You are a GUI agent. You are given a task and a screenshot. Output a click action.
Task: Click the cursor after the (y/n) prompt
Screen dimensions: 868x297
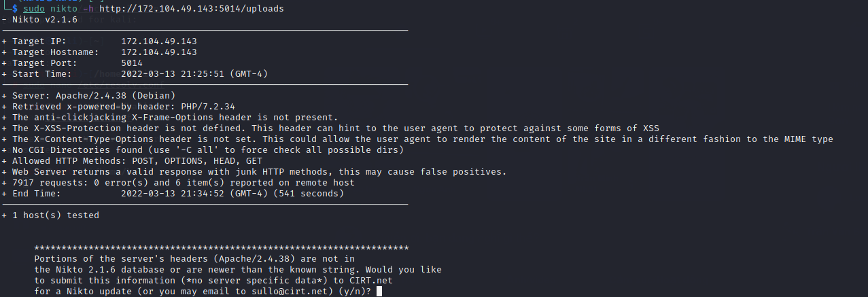(x=379, y=292)
